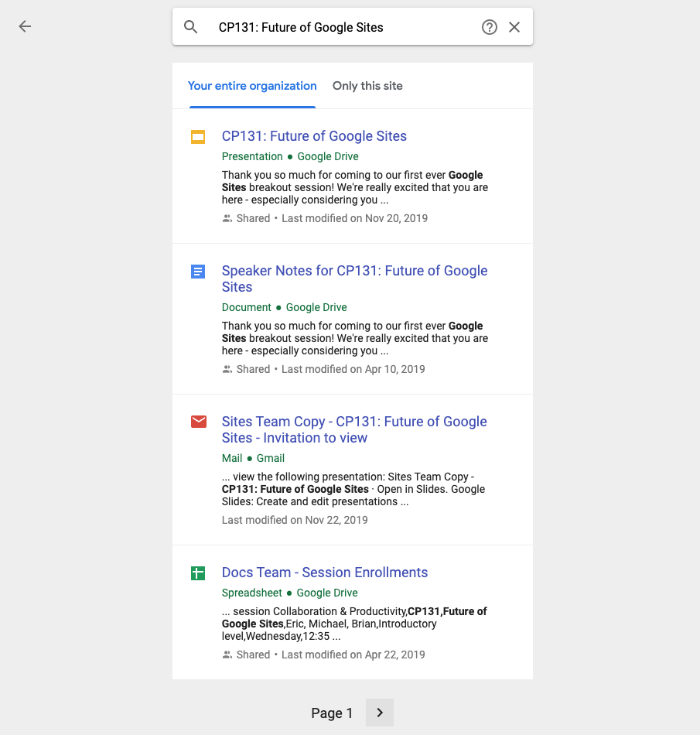Click shared people icon under presentation result
The height and width of the screenshot is (735, 700).
(227, 218)
